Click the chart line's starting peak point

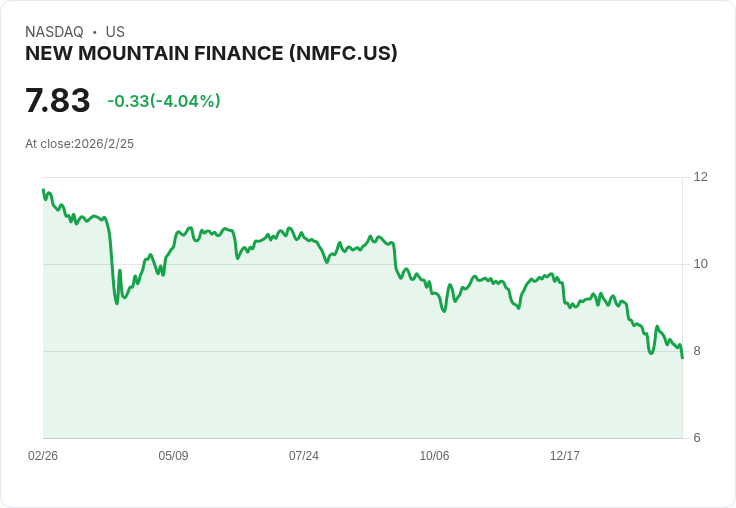coord(44,190)
